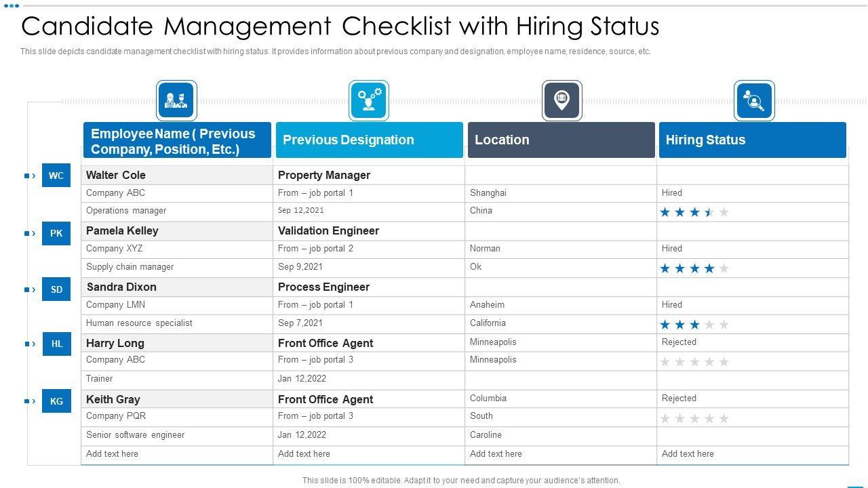Select the KG initials badge
Viewport: 868px width, 488px height.
[56, 401]
